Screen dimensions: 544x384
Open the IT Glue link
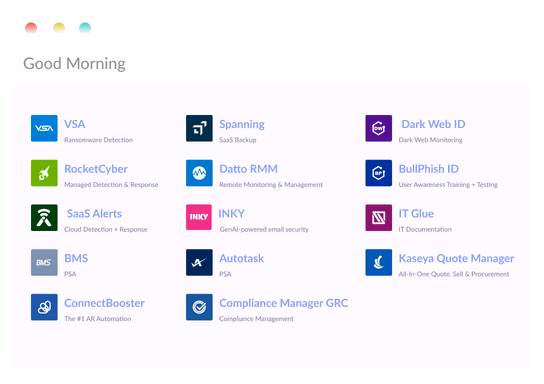click(x=416, y=214)
